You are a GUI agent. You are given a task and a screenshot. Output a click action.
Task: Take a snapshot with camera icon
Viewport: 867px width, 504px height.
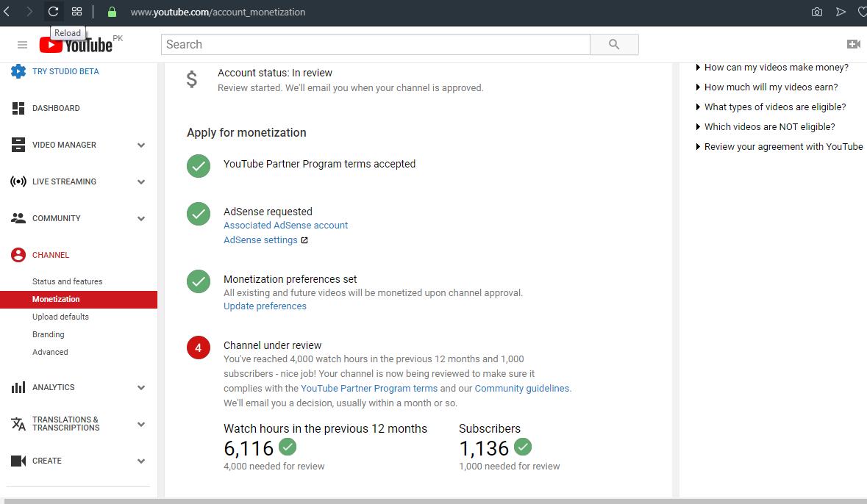pyautogui.click(x=817, y=12)
